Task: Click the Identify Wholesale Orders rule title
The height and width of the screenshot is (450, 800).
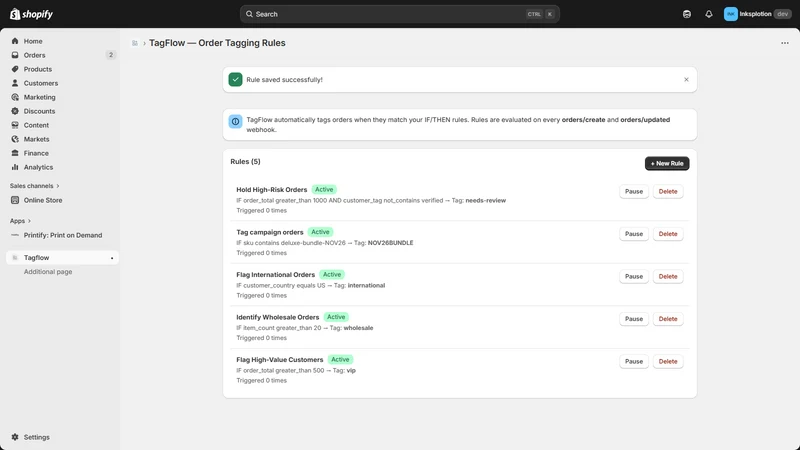Action: (x=278, y=317)
